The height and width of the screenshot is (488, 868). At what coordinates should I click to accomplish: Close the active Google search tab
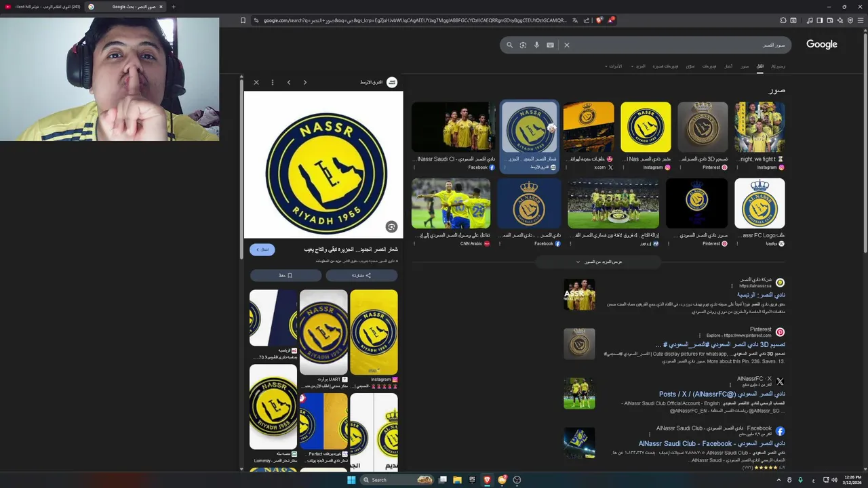161,7
